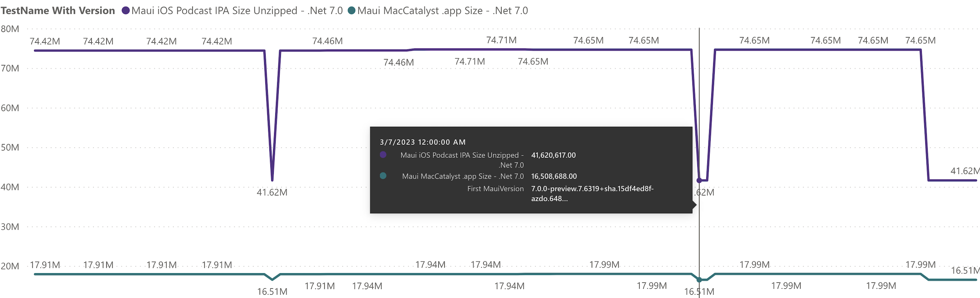Click the highlighted purple data point on the hover line
The image size is (980, 298).
[699, 180]
